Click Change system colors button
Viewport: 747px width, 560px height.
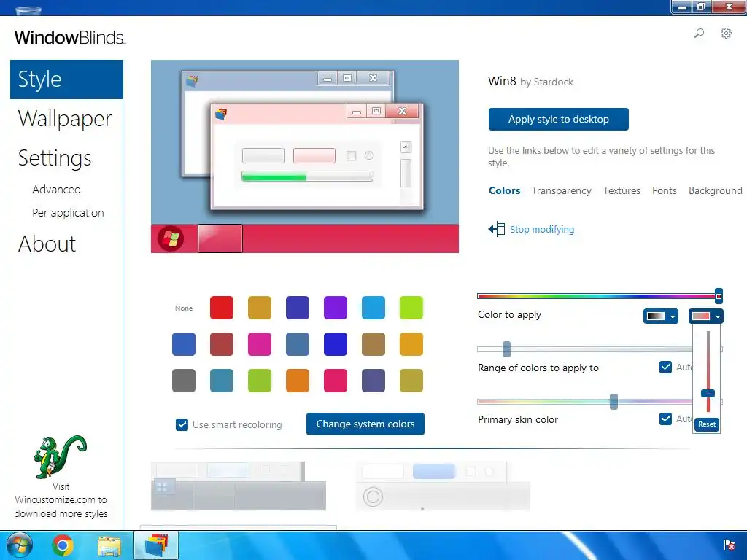pyautogui.click(x=365, y=424)
